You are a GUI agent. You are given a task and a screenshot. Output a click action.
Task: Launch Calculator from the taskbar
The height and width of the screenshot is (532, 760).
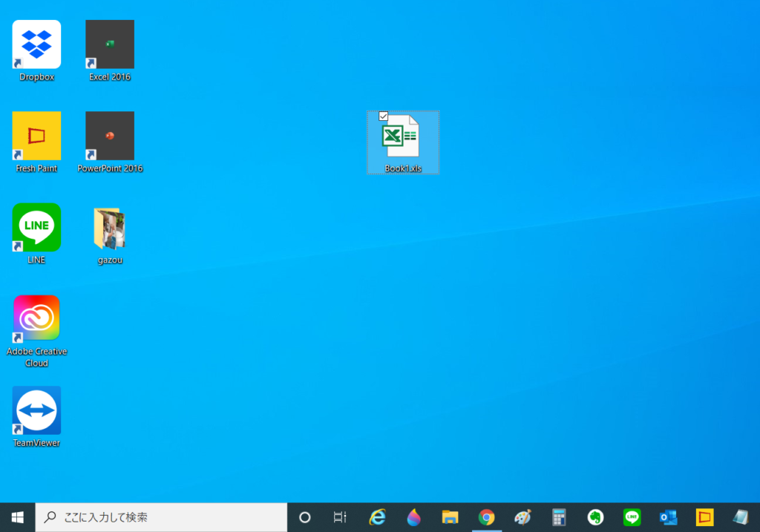click(x=558, y=517)
